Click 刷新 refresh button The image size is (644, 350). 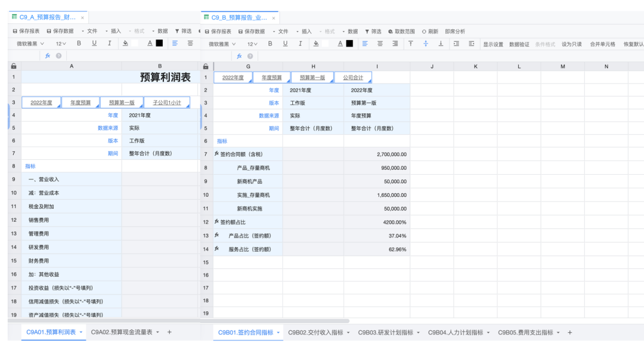(430, 32)
